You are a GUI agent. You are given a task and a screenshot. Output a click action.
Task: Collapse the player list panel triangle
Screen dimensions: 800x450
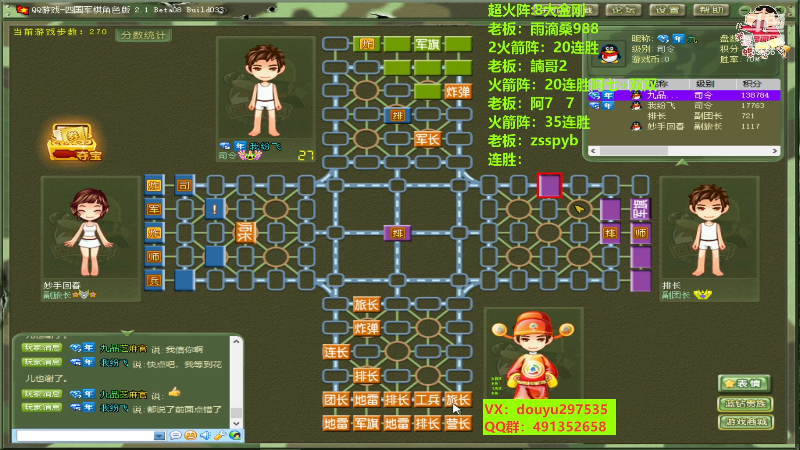(682, 162)
